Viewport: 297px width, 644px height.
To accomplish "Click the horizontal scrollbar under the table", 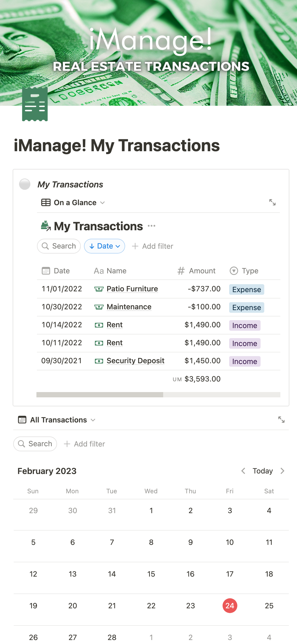I will 100,394.
